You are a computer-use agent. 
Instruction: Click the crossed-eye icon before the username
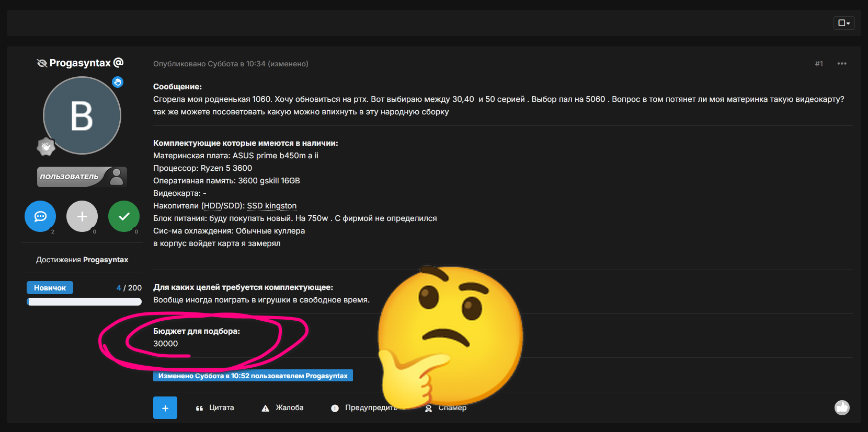(42, 63)
